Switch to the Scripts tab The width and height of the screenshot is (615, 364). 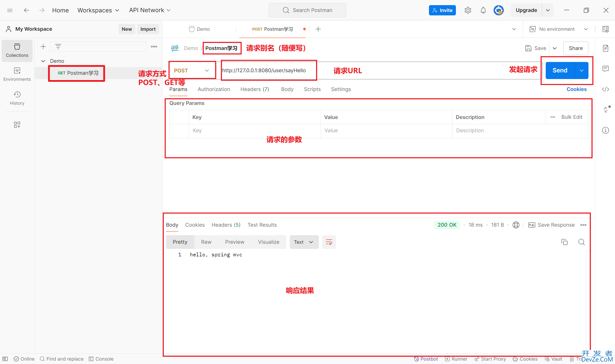tap(312, 89)
